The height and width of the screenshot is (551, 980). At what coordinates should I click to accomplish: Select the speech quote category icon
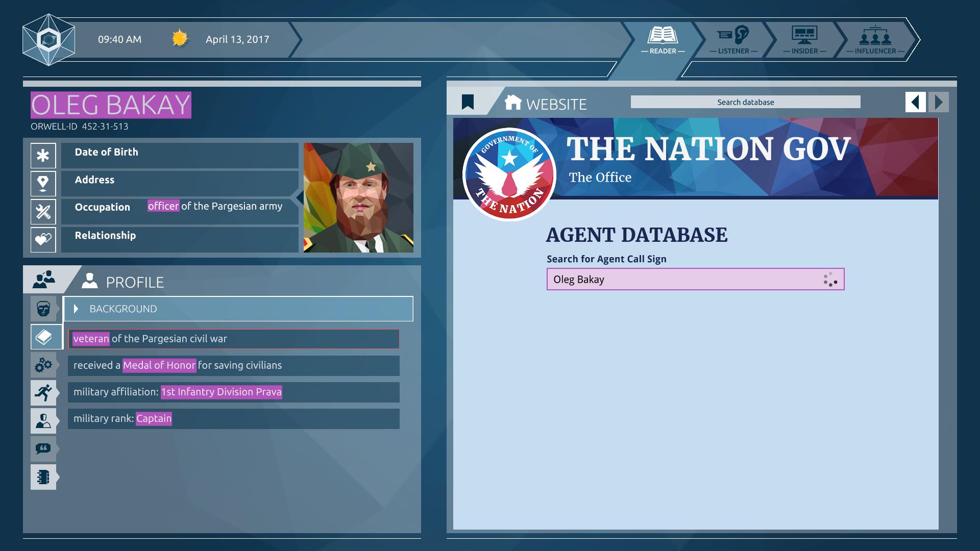click(43, 449)
